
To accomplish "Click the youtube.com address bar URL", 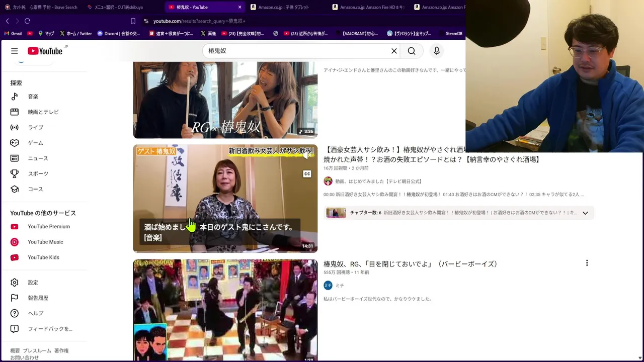I will tap(199, 21).
